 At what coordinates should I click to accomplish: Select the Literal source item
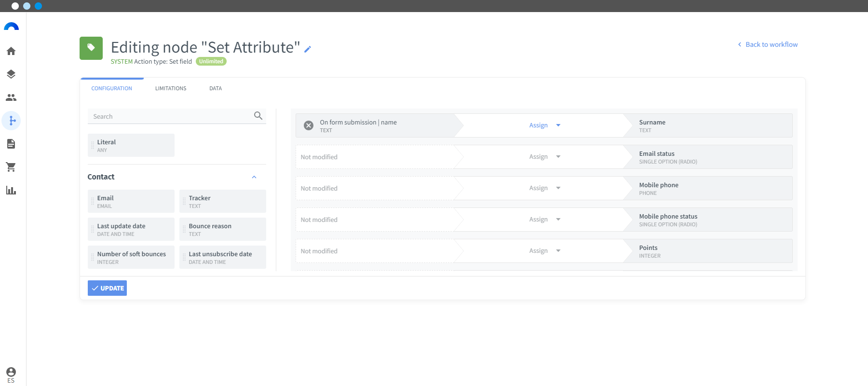[131, 145]
